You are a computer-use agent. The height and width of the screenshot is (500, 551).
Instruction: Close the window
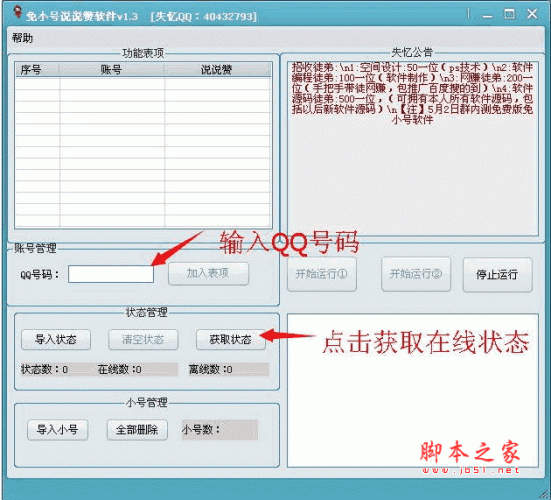[532, 14]
